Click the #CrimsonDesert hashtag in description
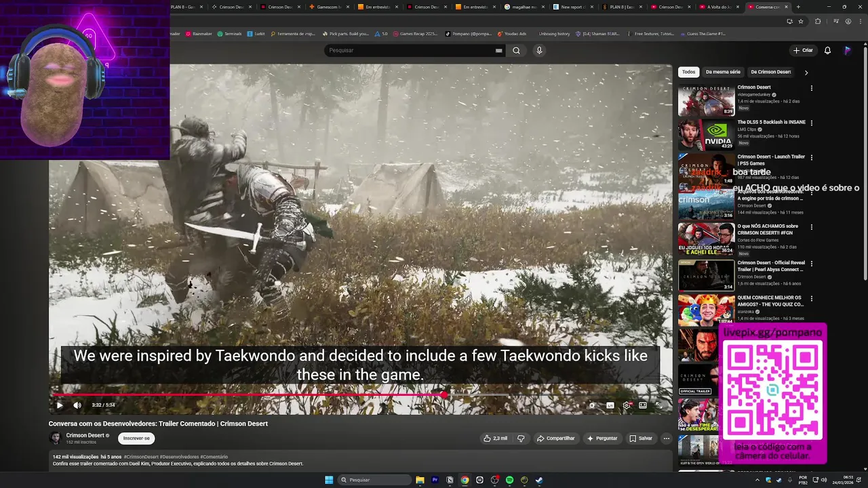This screenshot has height=488, width=868. (x=141, y=457)
